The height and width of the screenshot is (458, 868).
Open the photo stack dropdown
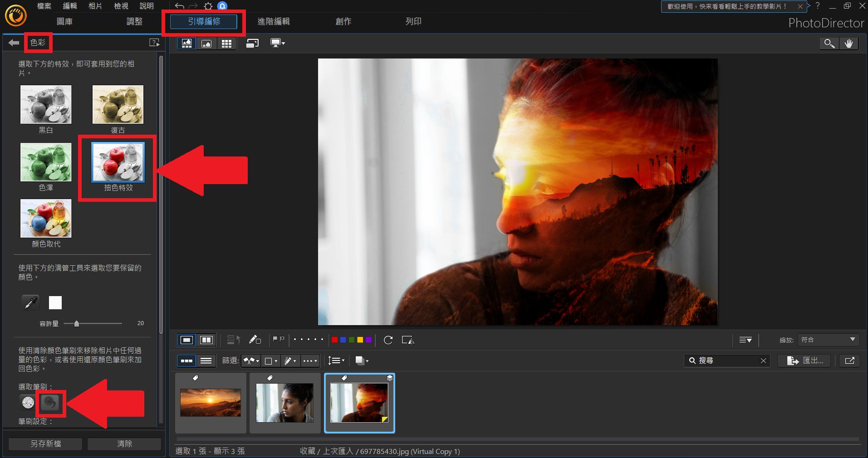coord(362,361)
